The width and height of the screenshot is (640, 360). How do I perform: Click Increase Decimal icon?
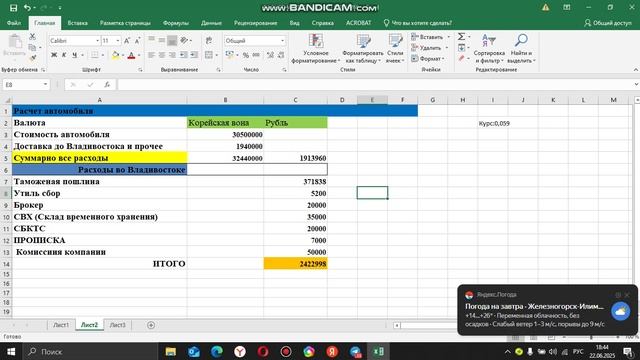270,55
